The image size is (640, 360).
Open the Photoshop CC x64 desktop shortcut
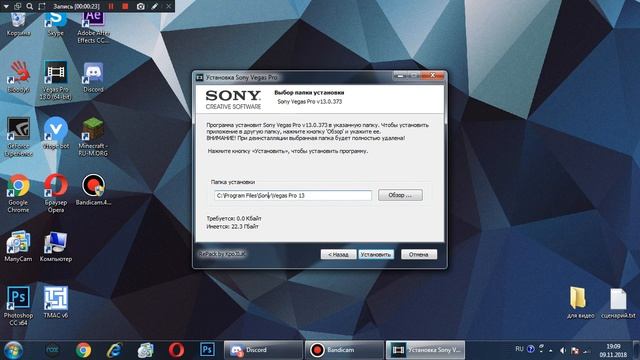(18, 306)
